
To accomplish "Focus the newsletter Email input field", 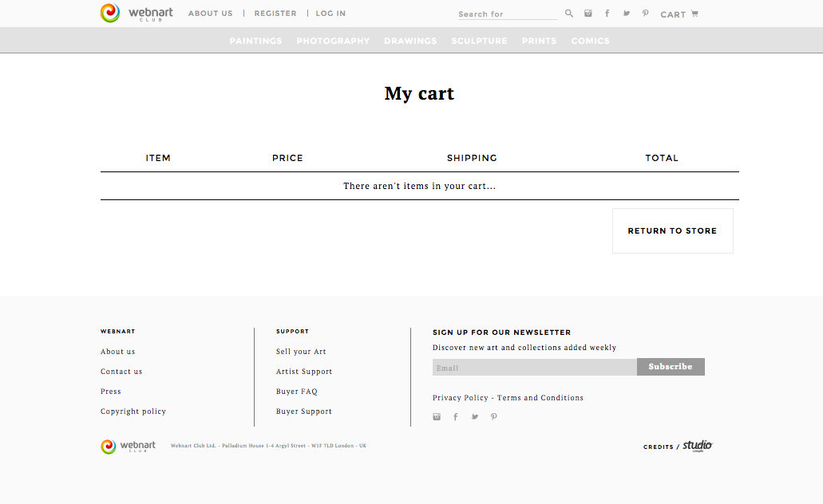I will pyautogui.click(x=534, y=368).
